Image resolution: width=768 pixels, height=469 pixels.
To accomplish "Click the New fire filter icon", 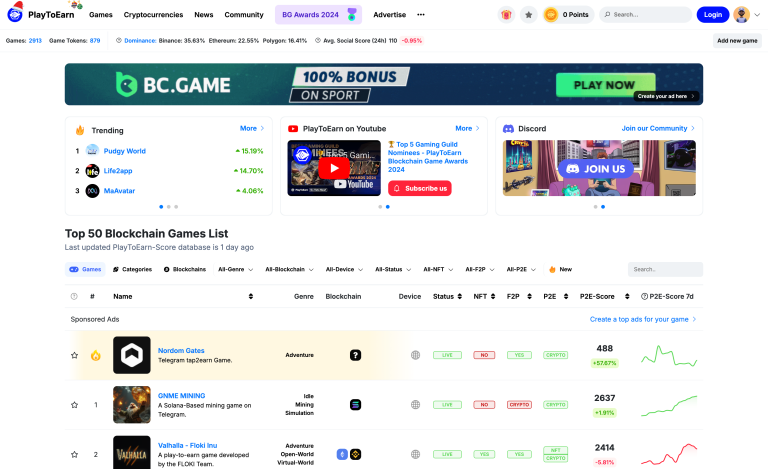I will point(552,269).
